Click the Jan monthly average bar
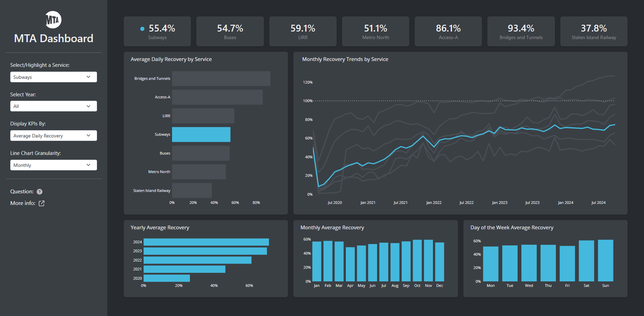644x316 pixels. (317, 262)
